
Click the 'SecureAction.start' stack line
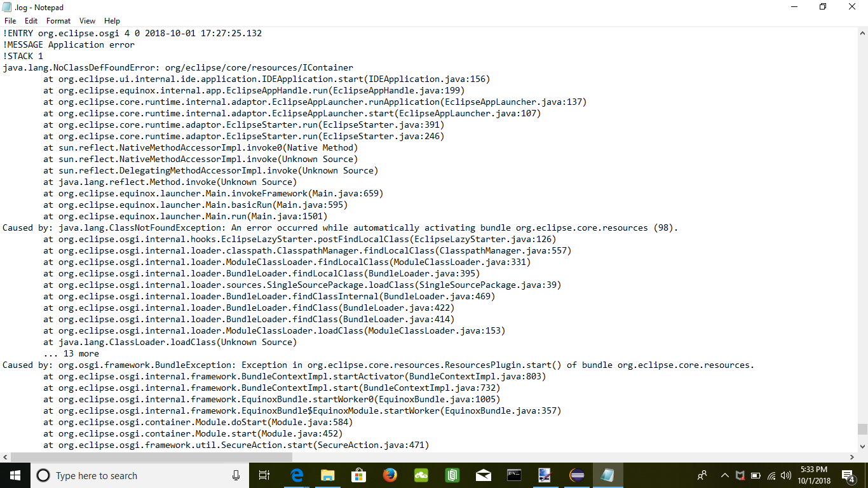[236, 445]
